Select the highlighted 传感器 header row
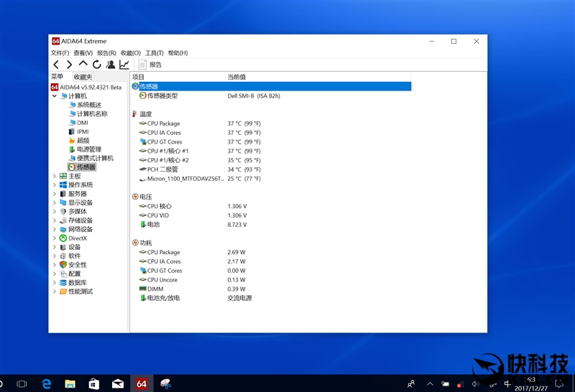This screenshot has height=392, width=575. [x=272, y=86]
